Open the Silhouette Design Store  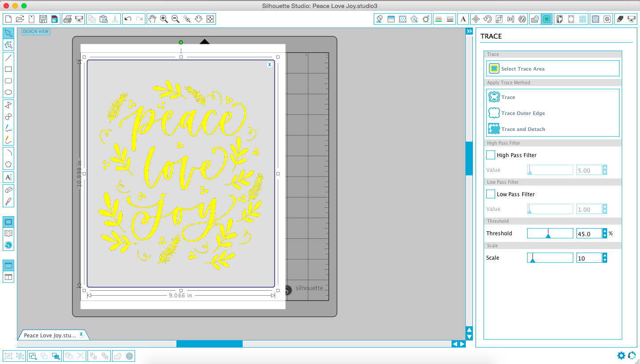coord(8,245)
